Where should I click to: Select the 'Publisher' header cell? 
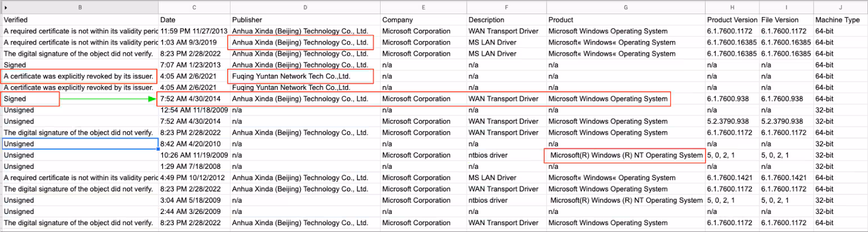tap(305, 20)
